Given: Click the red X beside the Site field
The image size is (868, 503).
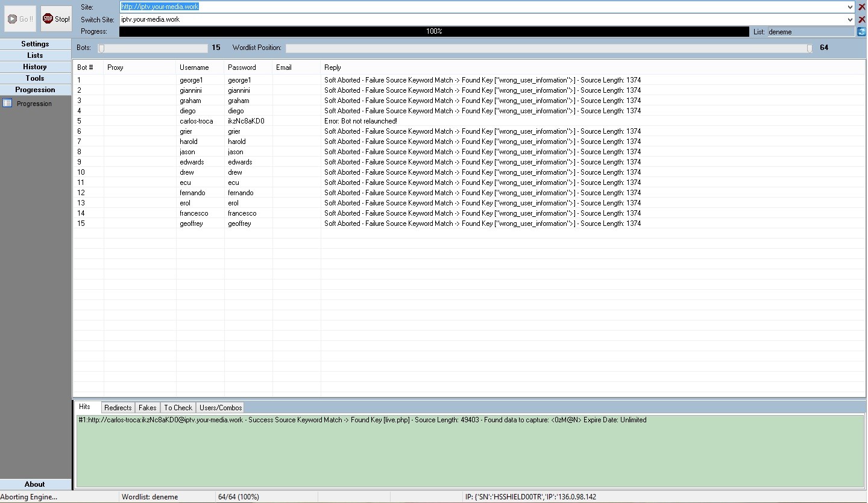Looking at the screenshot, I should pos(862,7).
